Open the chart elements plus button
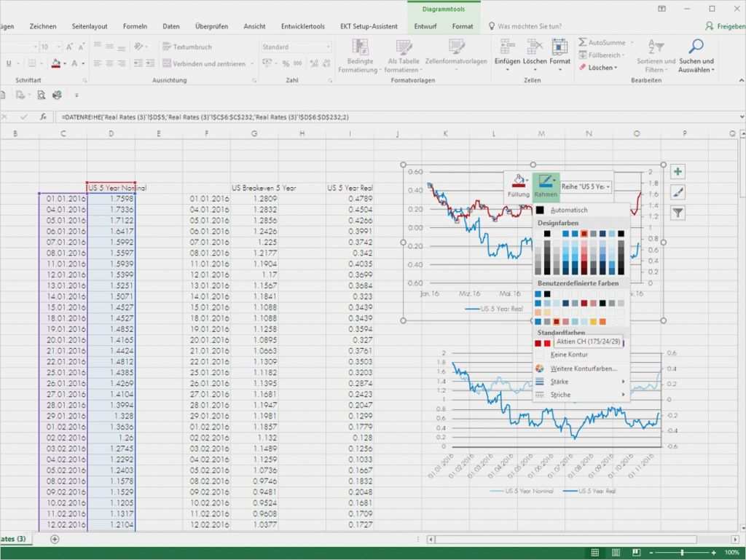 (678, 172)
